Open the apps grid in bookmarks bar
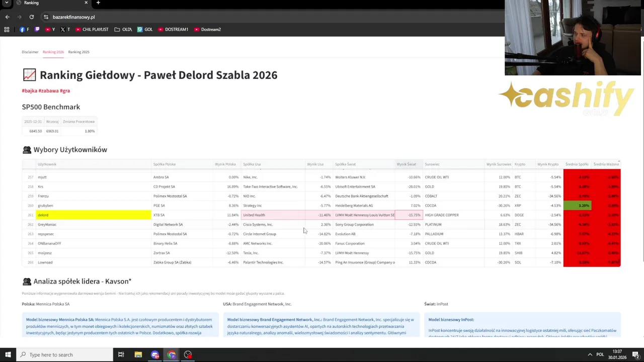This screenshot has width=644, height=362. tap(7, 29)
